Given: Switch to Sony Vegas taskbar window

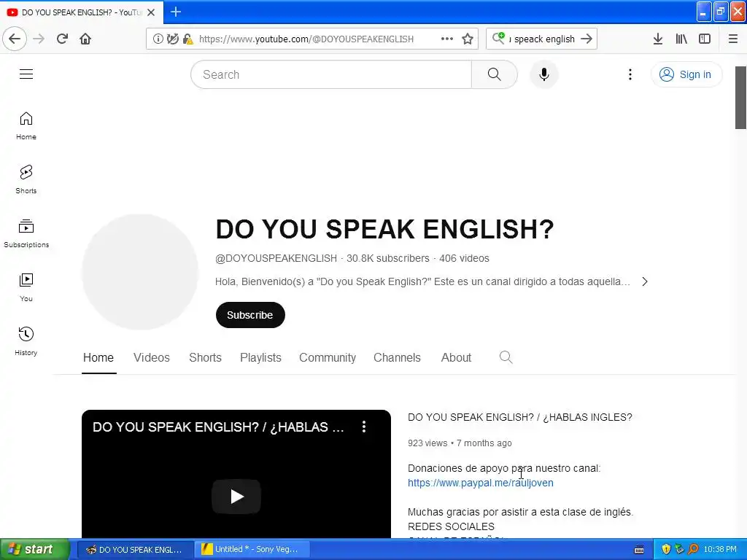Looking at the screenshot, I should (x=253, y=549).
